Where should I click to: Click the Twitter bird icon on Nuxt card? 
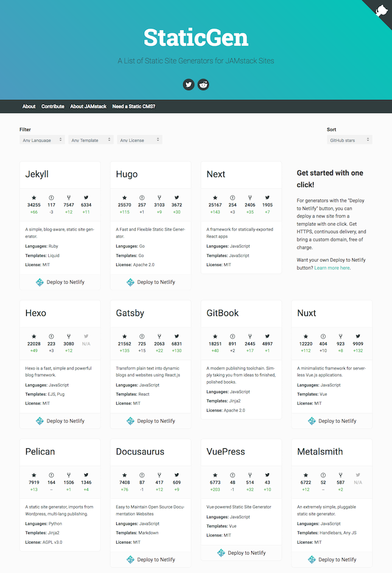pyautogui.click(x=358, y=337)
